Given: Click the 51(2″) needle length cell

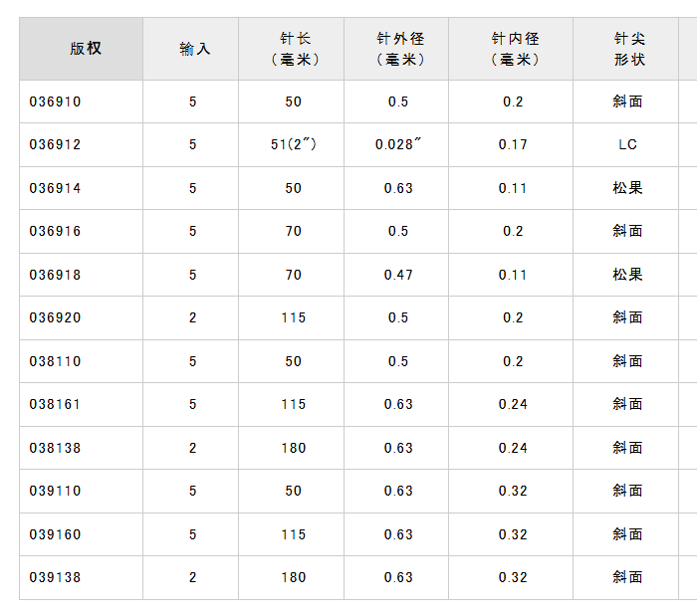Looking at the screenshot, I should (294, 145).
